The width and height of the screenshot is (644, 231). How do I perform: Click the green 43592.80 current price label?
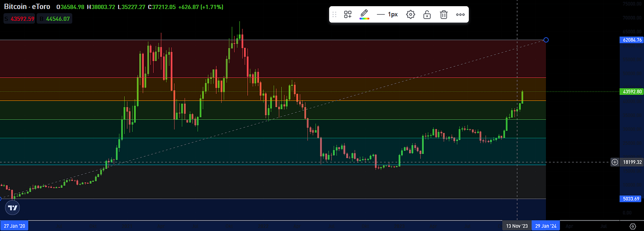[632, 92]
